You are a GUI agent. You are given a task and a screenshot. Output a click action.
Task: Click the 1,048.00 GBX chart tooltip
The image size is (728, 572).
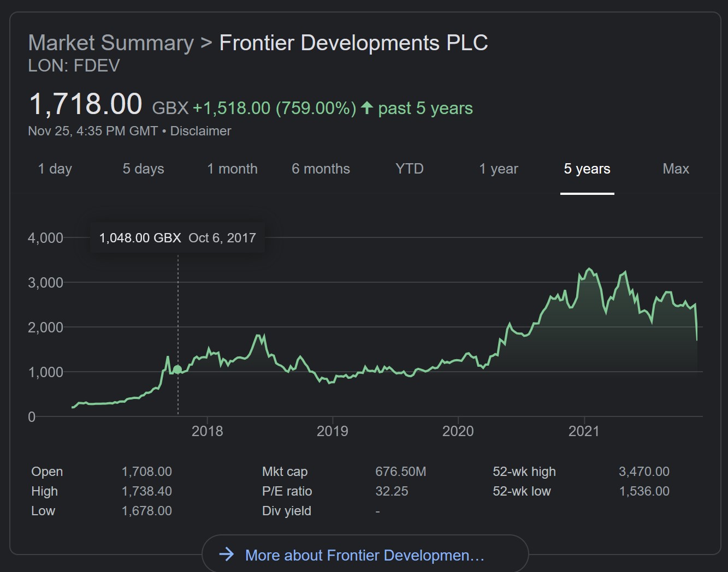(177, 237)
